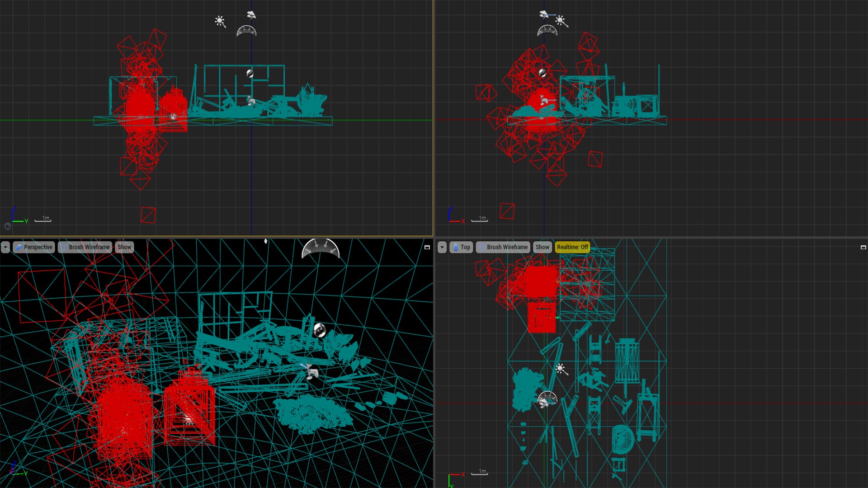
Task: Select directional light icon in Top viewport
Action: pyautogui.click(x=561, y=369)
